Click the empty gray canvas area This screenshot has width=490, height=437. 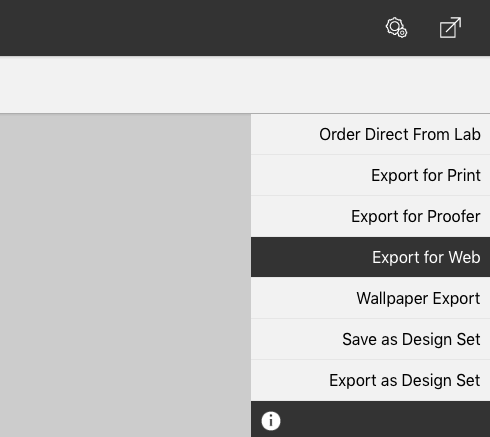point(125,275)
